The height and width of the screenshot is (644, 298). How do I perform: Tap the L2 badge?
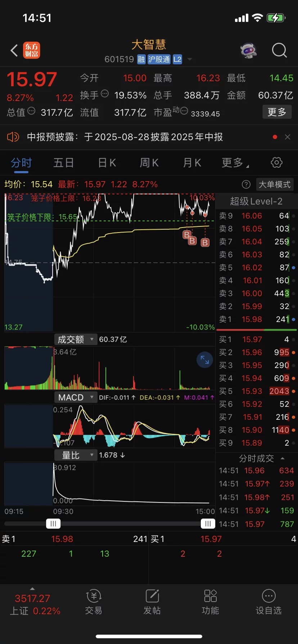click(177, 59)
